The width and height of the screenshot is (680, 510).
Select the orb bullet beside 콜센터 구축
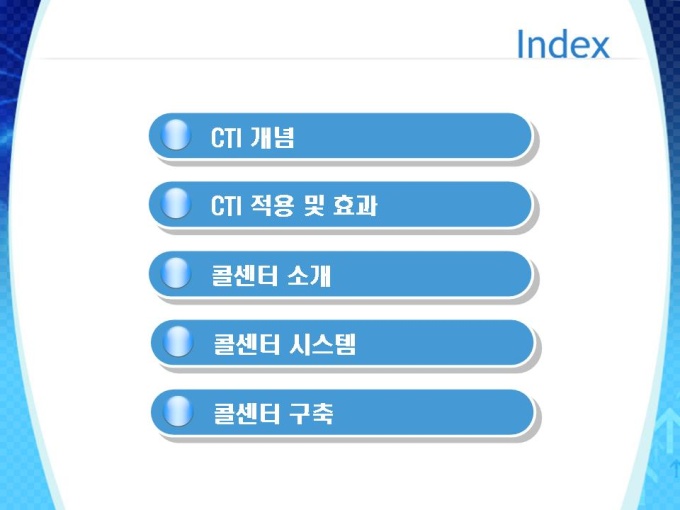pos(178,411)
